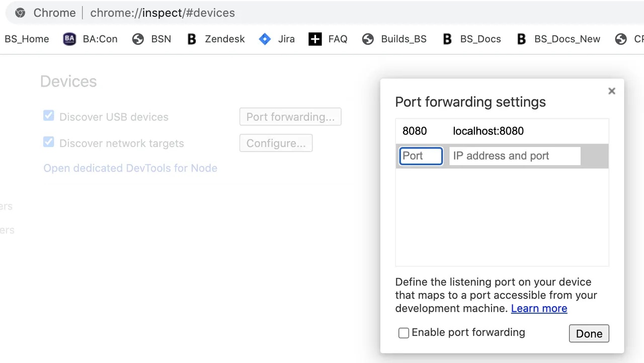Screen dimensions: 644x363
Task: Click the BA:Con bookmark favicon
Action: (x=69, y=39)
